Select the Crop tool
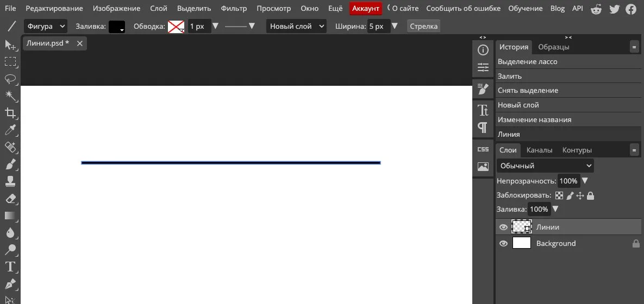This screenshot has height=304, width=644. click(10, 113)
